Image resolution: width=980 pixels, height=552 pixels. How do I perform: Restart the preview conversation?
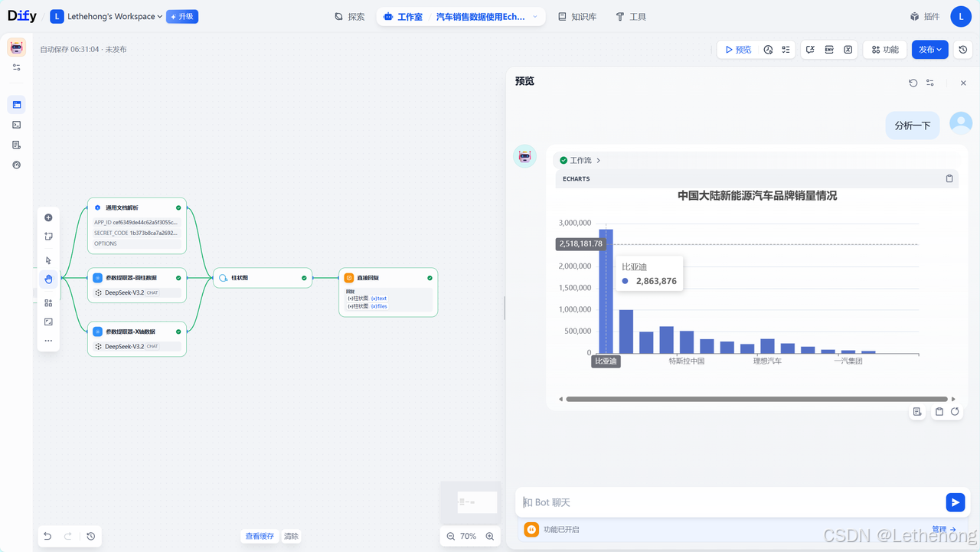point(913,83)
